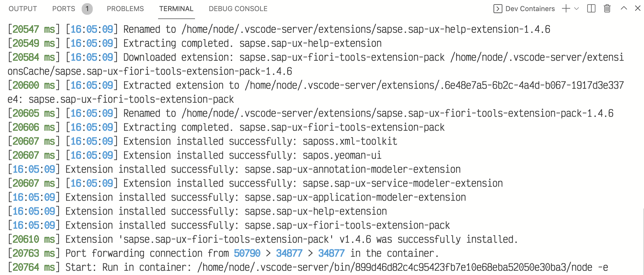Switch to the OUTPUT tab
The height and width of the screenshot is (275, 644).
coord(23,9)
